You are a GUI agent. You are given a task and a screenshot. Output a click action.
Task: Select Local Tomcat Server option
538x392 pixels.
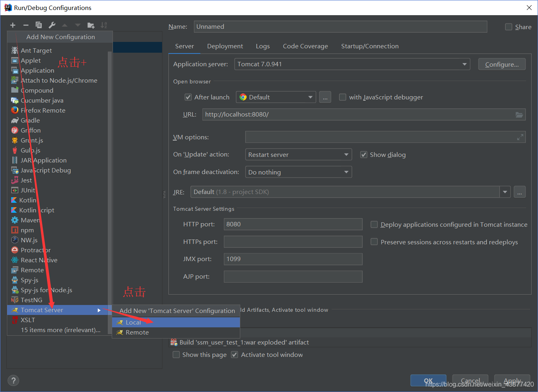coord(176,323)
